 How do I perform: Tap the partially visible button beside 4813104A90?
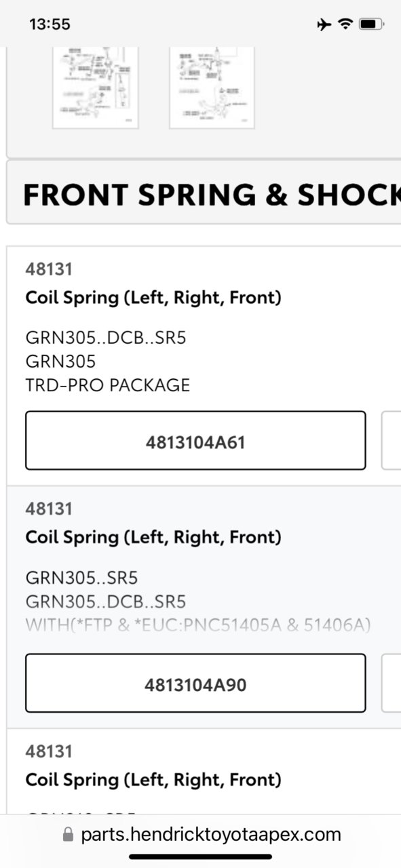point(392,683)
